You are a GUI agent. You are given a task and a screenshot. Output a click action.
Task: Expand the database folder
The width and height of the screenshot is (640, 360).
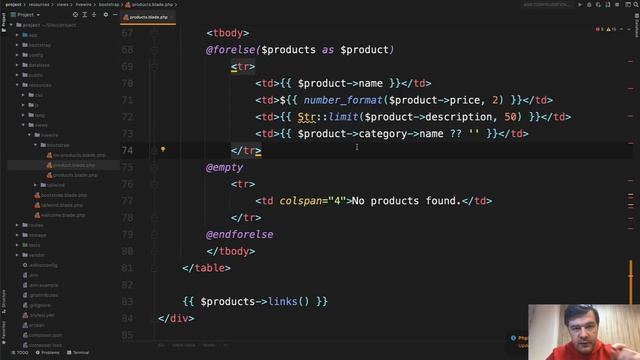coord(17,65)
